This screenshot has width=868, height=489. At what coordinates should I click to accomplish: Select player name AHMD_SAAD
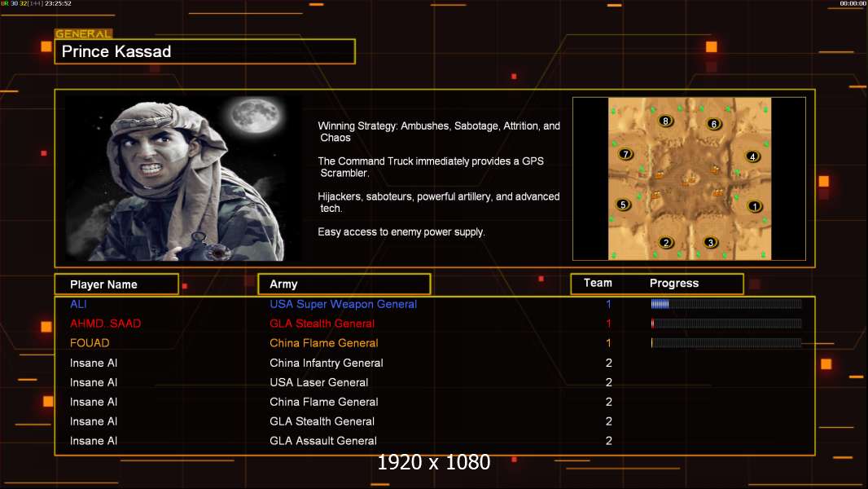pos(105,324)
